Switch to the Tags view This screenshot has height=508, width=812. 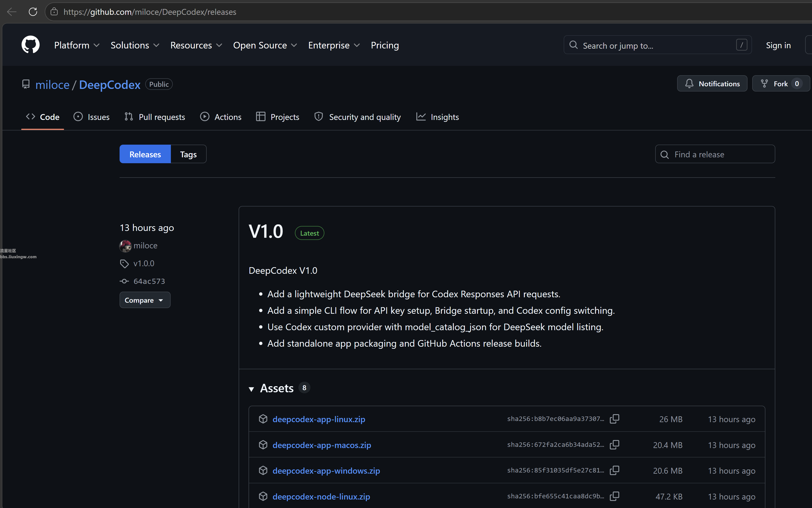[188, 154]
